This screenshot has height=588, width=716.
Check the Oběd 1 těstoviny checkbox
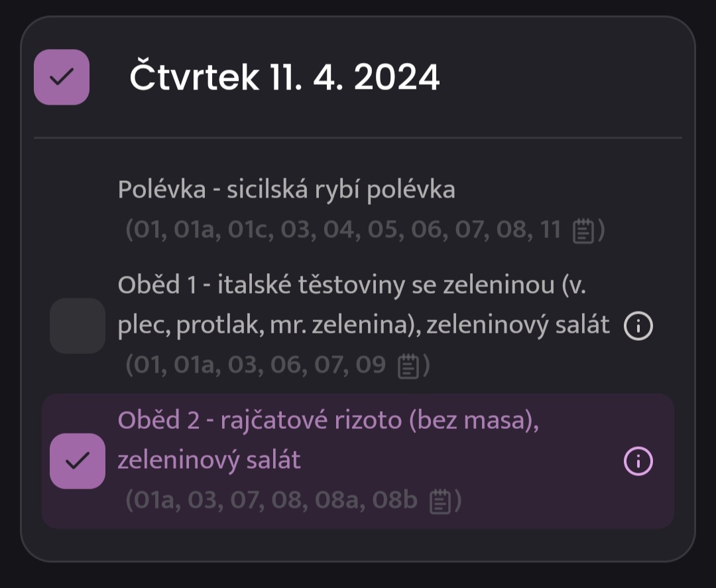78,325
